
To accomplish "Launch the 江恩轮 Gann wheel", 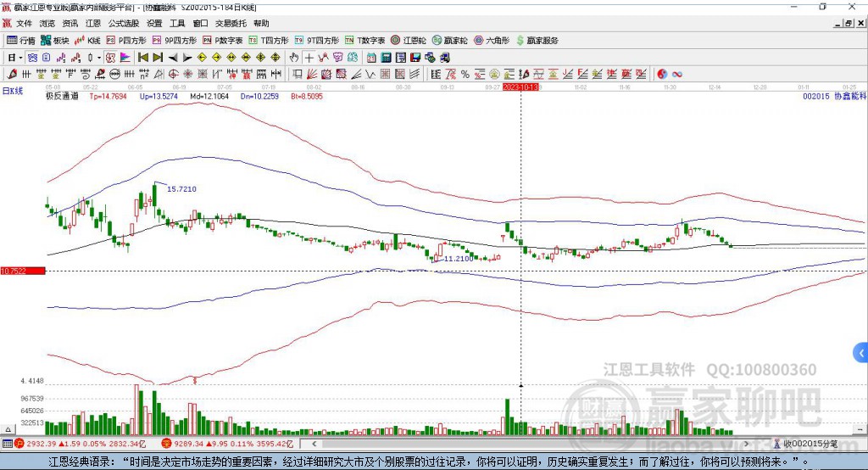I will (x=409, y=41).
